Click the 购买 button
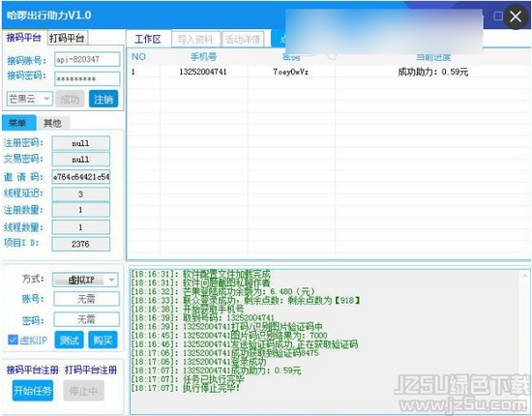This screenshot has height=416, width=532. point(103,340)
